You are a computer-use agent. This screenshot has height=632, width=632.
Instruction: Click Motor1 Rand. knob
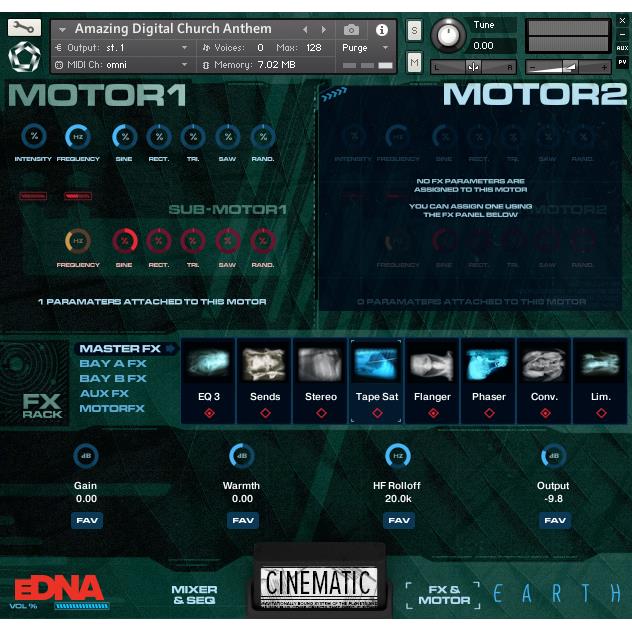[263, 137]
